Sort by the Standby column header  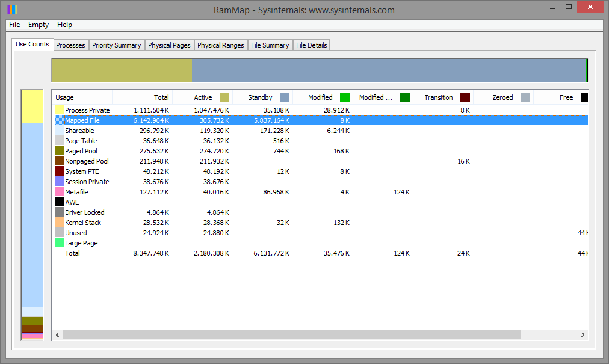[263, 97]
